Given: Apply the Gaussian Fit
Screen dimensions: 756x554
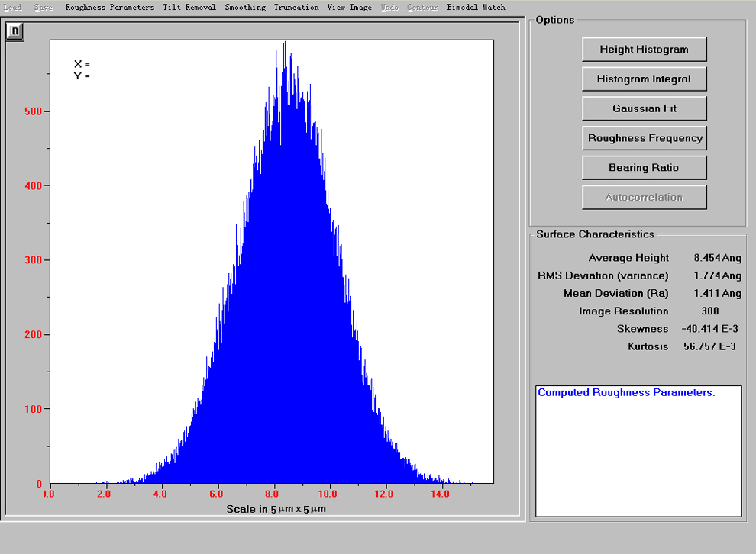Looking at the screenshot, I should [x=645, y=108].
